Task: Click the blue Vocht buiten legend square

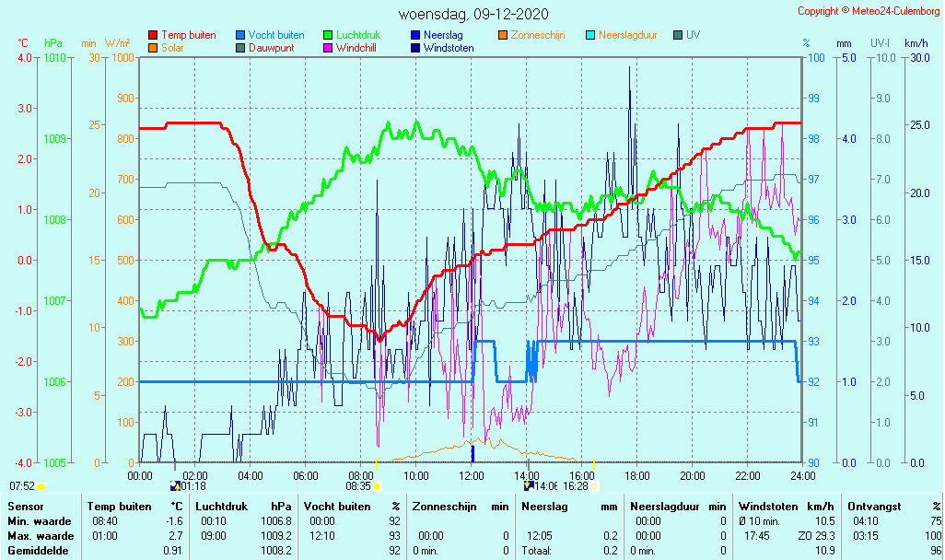Action: coord(240,35)
